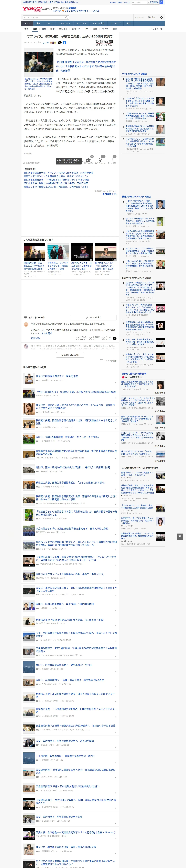The height and width of the screenshot is (868, 186).
Task: Click the main article photo thumbnail
Action: [39, 62]
